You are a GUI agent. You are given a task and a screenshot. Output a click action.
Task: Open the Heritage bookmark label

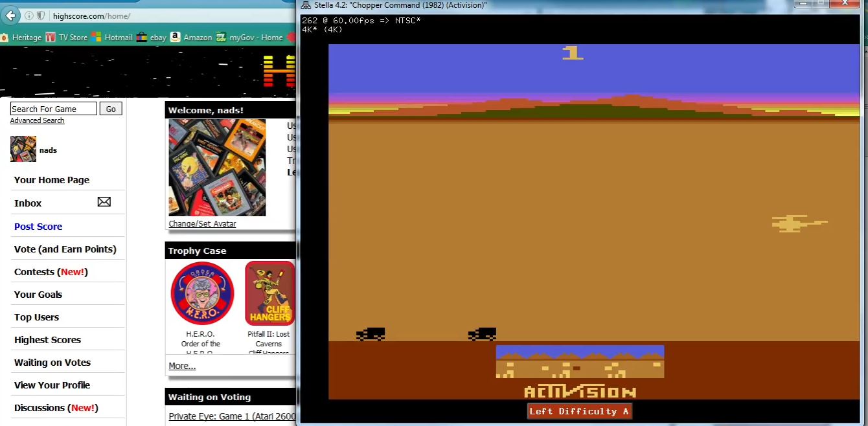click(x=27, y=38)
